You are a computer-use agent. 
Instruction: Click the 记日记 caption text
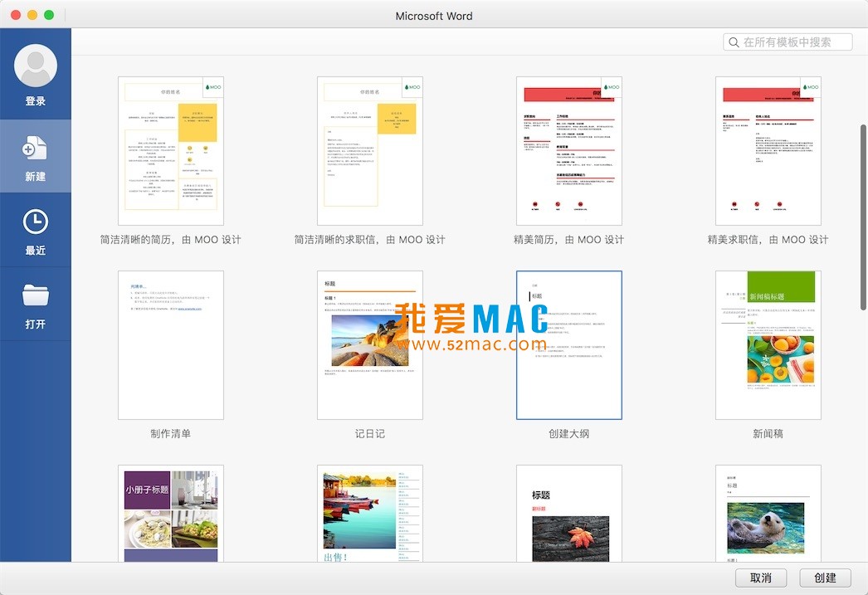pyautogui.click(x=370, y=434)
